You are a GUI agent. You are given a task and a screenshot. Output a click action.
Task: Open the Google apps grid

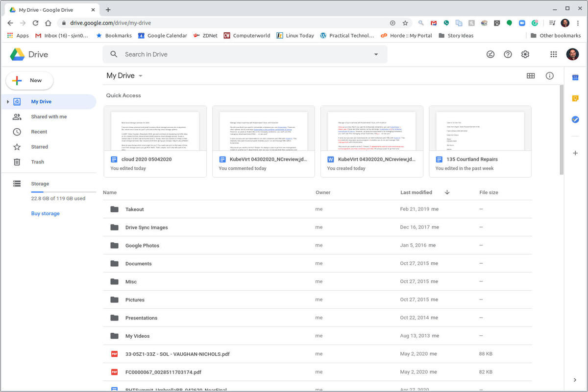pos(553,54)
